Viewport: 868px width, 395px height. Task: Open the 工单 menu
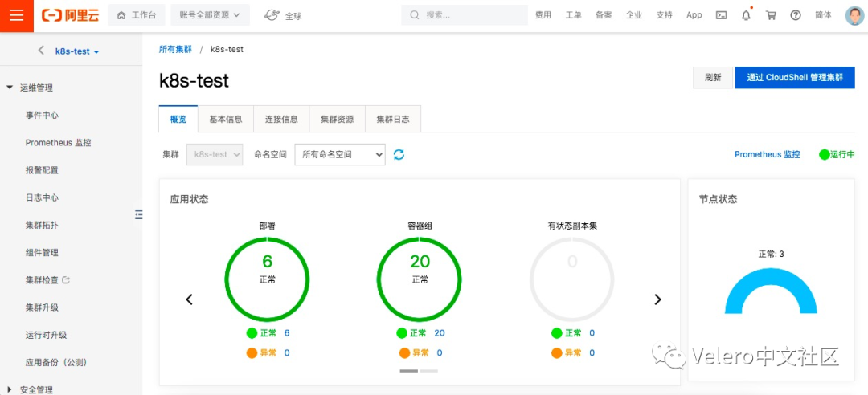(x=574, y=15)
